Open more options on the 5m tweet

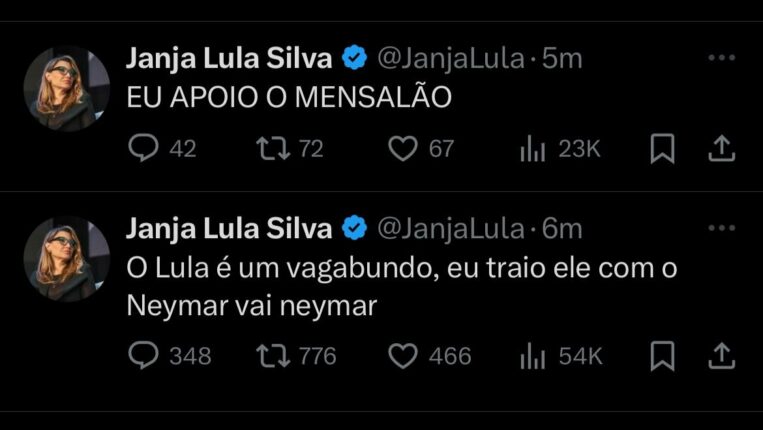(721, 59)
